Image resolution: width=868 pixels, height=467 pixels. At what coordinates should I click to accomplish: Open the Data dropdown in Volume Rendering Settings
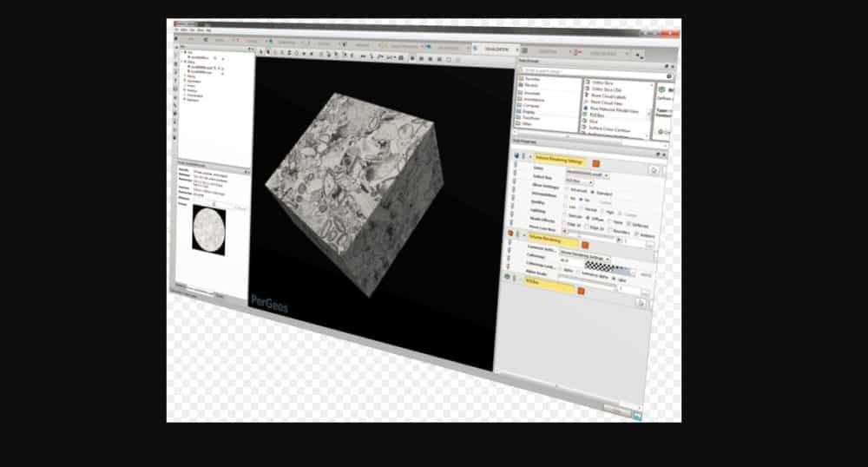click(x=604, y=174)
